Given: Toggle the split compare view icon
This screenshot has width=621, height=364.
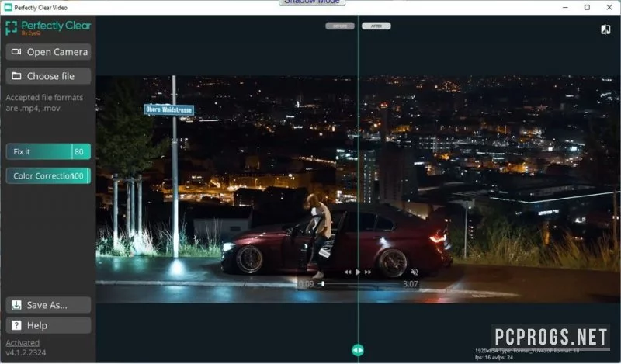Looking at the screenshot, I should click(x=605, y=29).
